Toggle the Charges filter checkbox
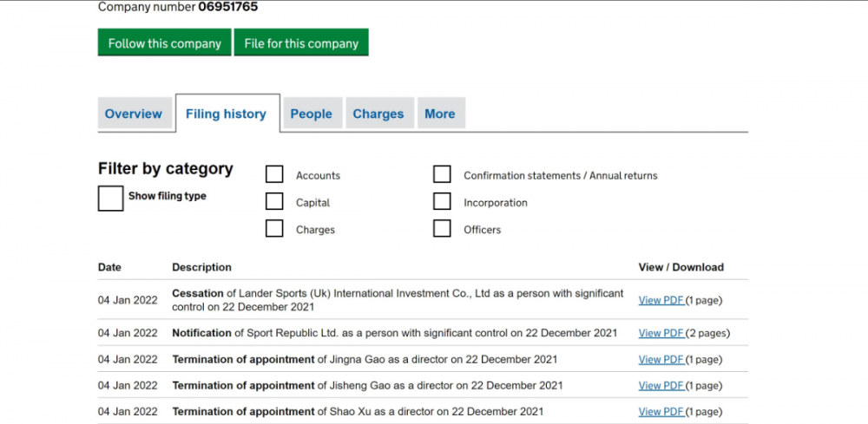 coord(274,229)
